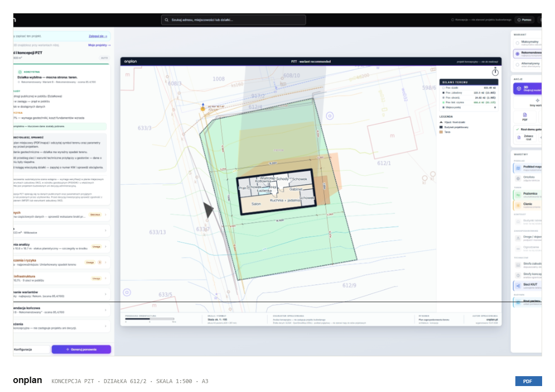Click the Gabinet room label
The width and height of the screenshot is (555, 392).
(x=296, y=189)
